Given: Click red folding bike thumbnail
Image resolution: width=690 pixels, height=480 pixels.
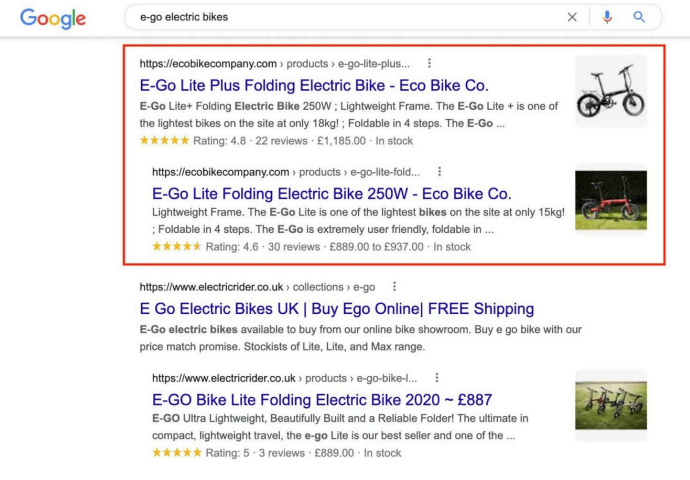Looking at the screenshot, I should [610, 199].
